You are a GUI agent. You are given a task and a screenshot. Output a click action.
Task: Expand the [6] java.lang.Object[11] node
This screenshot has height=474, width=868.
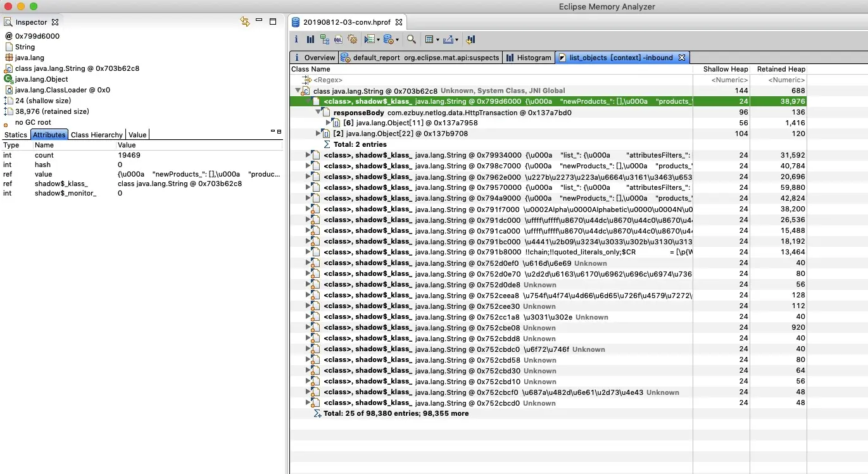click(329, 123)
